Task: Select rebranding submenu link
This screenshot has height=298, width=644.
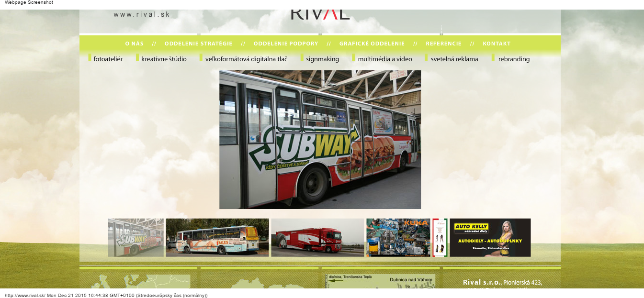Action: [x=514, y=59]
